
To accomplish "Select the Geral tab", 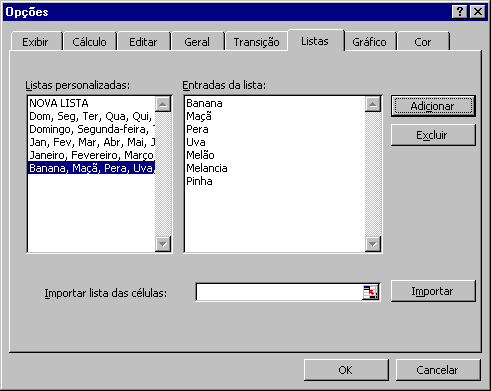I will [x=197, y=42].
